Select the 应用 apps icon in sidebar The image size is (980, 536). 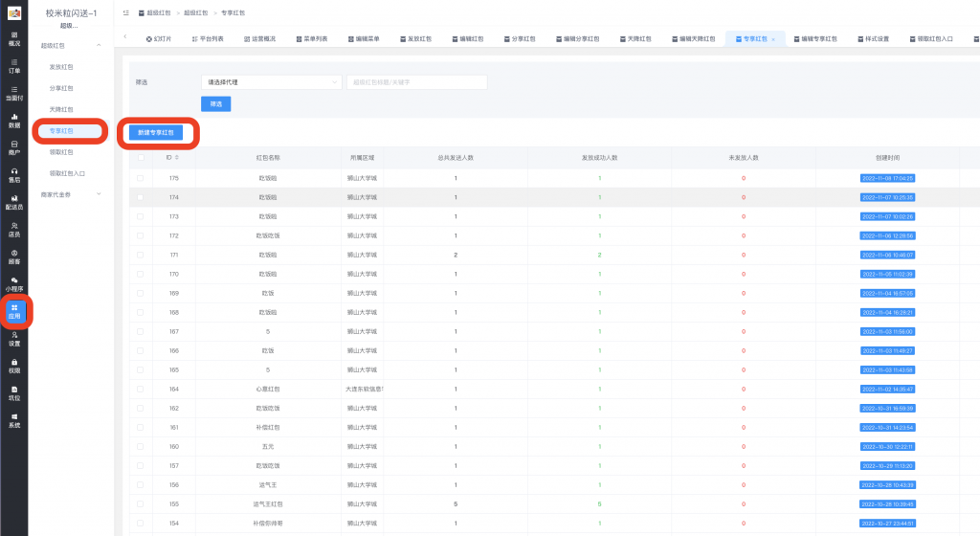(14, 311)
